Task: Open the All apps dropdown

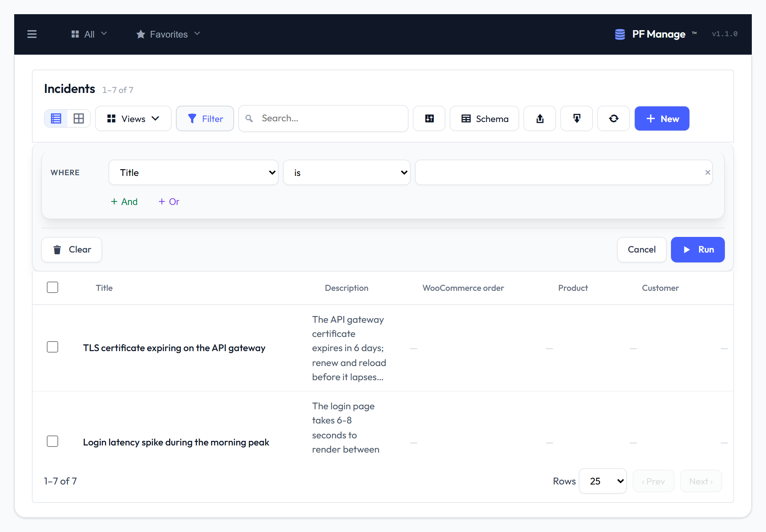Action: [x=89, y=34]
